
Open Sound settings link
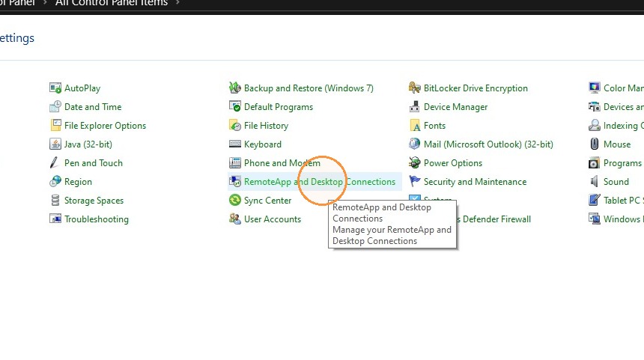(616, 182)
